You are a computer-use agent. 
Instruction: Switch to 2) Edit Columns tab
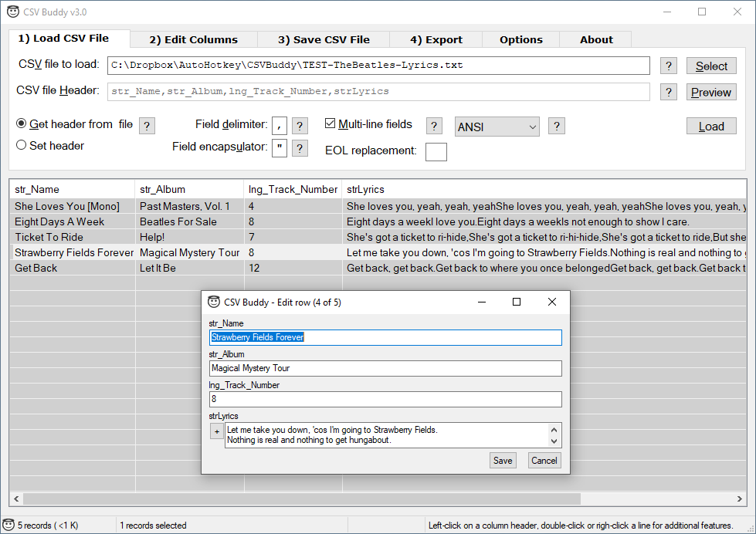pos(193,39)
